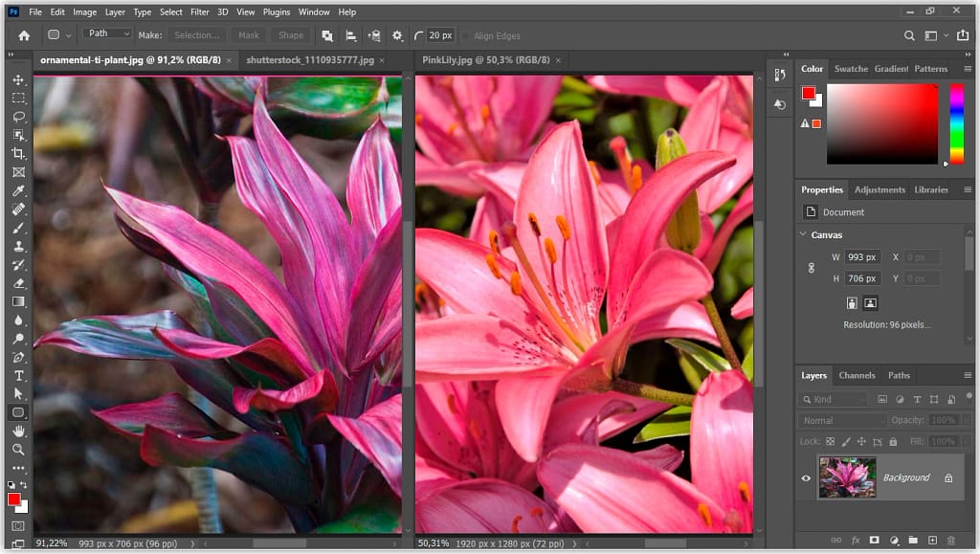Select the Rounded Rectangle shape tool
The height and width of the screenshot is (554, 980).
[18, 412]
